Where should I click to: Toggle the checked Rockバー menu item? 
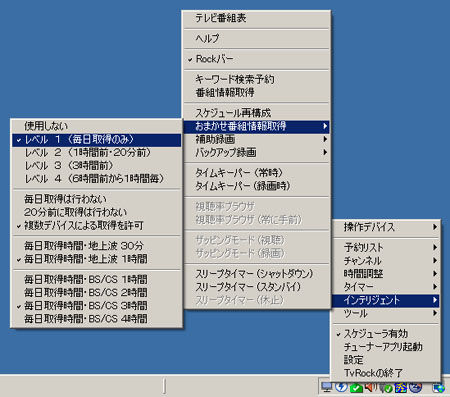pos(256,59)
